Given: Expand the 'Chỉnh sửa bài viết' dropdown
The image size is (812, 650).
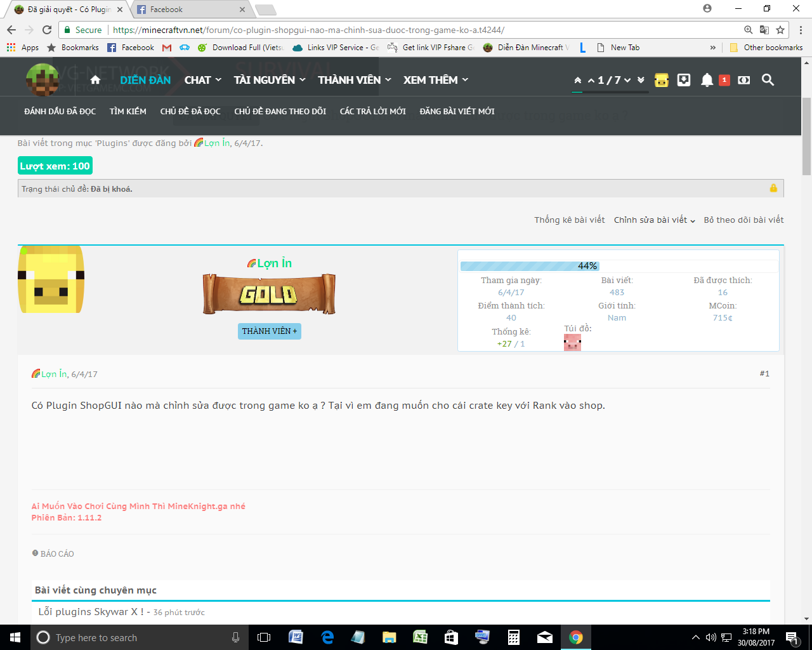Looking at the screenshot, I should tap(650, 219).
